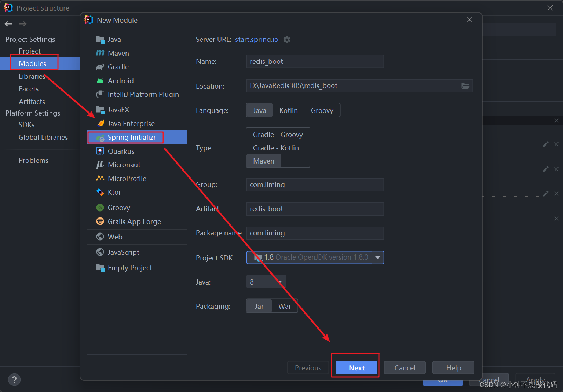Image resolution: width=563 pixels, height=392 pixels.
Task: Choose Gradle - Groovy project type
Action: (278, 135)
